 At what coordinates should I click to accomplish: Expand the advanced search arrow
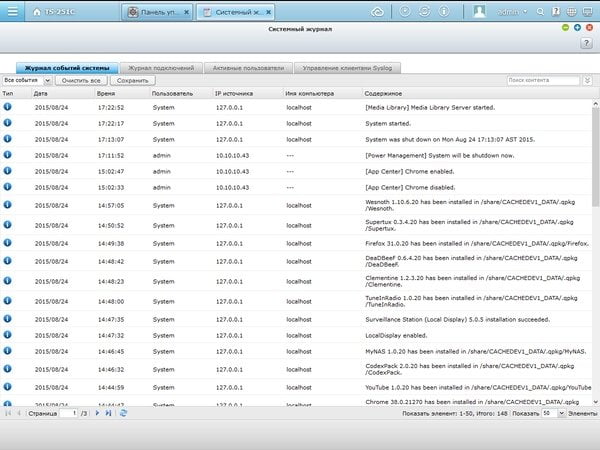coord(587,80)
